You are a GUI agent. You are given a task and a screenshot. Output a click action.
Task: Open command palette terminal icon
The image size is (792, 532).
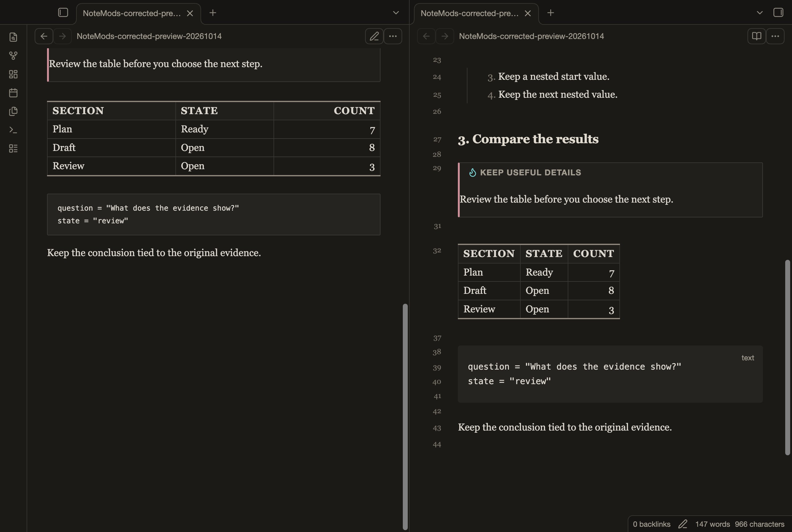click(13, 130)
